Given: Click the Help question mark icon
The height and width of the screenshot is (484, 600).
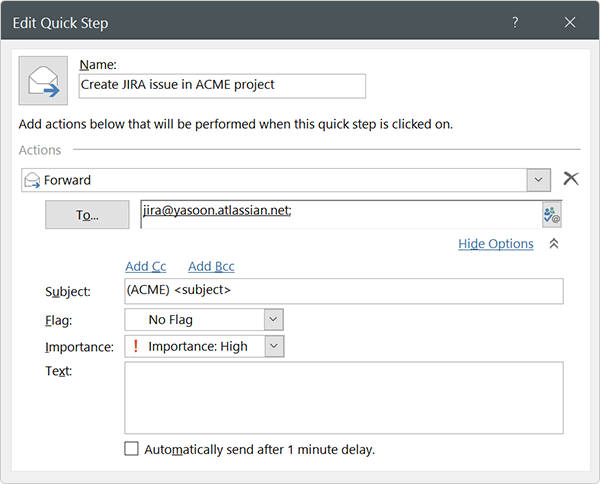Looking at the screenshot, I should click(515, 23).
